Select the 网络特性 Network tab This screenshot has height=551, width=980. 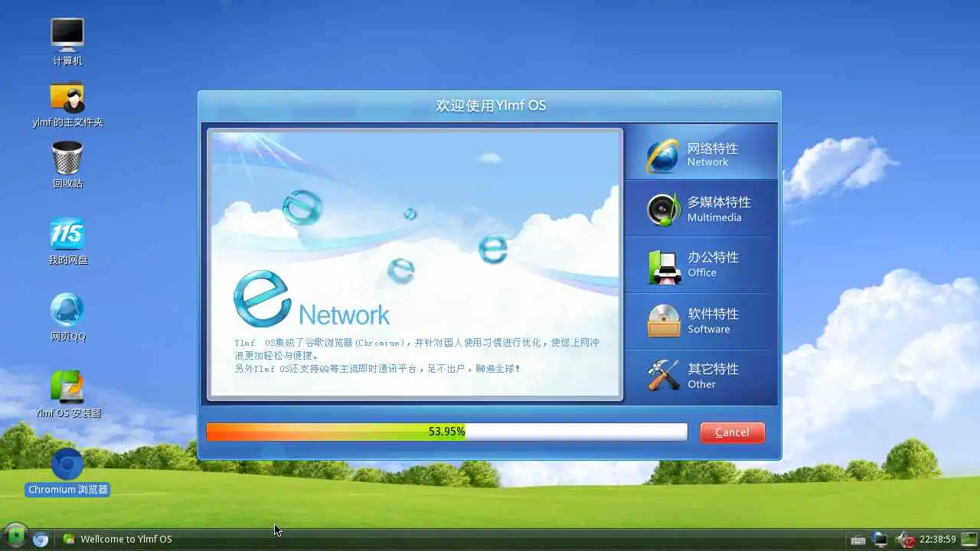(x=701, y=154)
